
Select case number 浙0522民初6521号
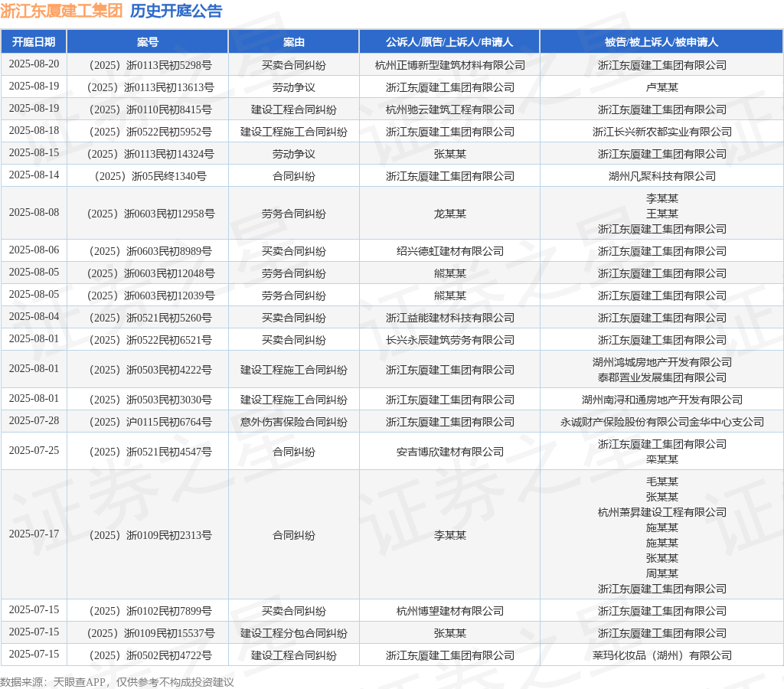coord(169,341)
